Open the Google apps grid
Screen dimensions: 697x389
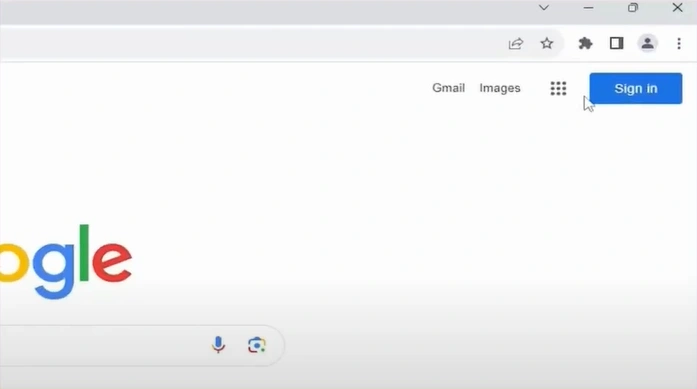pyautogui.click(x=558, y=88)
